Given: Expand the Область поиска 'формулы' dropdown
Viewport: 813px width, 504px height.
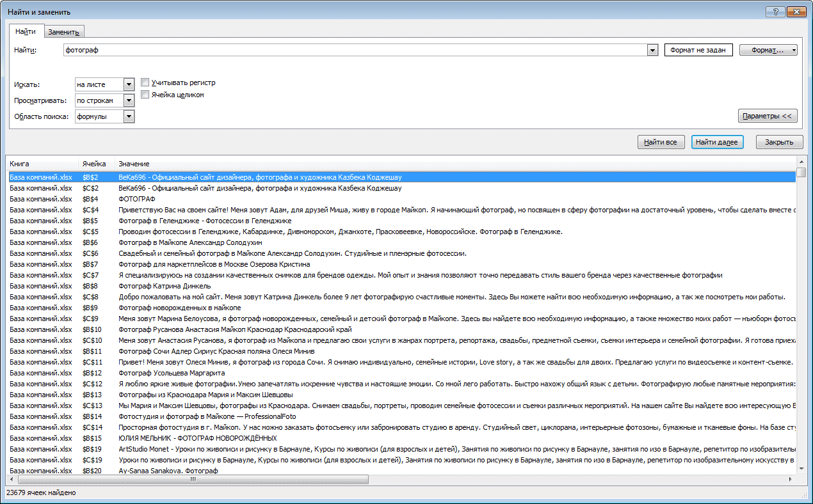Looking at the screenshot, I should (x=129, y=116).
